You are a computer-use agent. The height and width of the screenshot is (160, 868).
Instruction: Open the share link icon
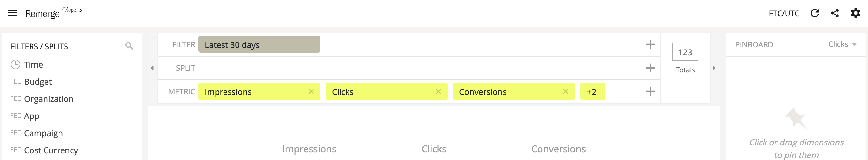click(835, 13)
